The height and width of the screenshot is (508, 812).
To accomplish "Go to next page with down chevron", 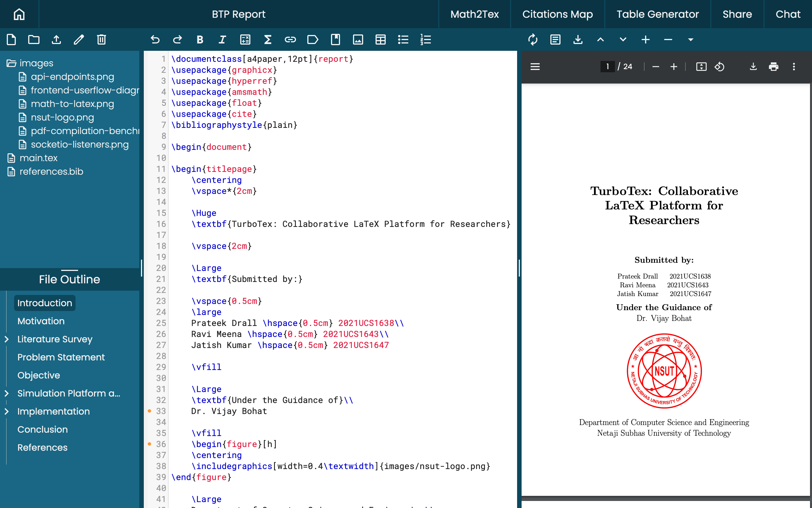I will 623,40.
